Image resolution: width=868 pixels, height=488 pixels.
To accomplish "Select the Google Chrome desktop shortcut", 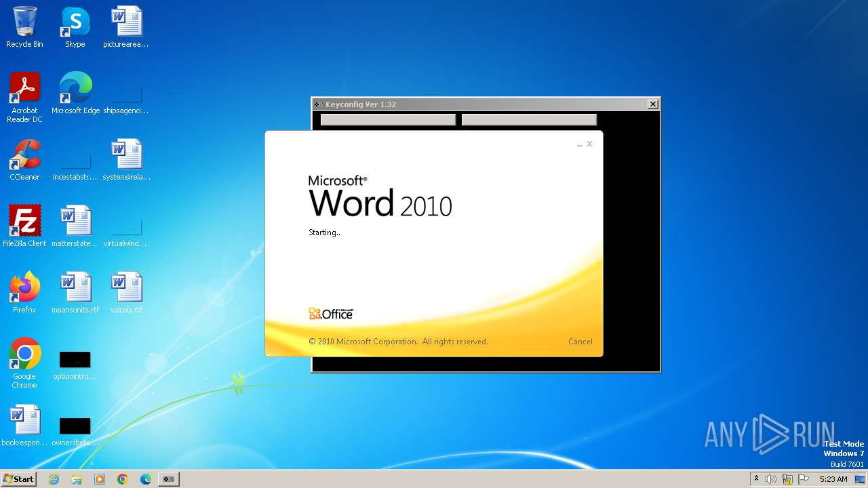I will tap(24, 364).
